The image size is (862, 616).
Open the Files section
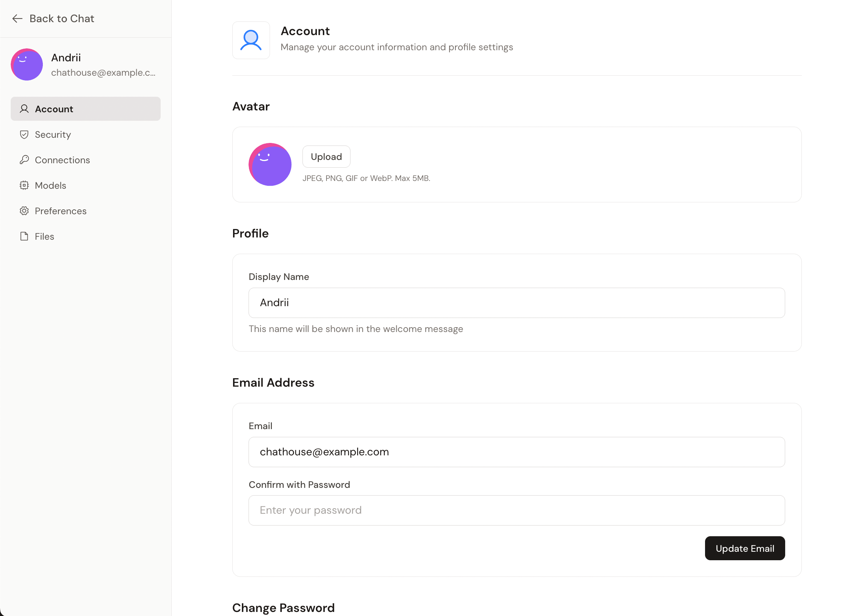pos(44,236)
